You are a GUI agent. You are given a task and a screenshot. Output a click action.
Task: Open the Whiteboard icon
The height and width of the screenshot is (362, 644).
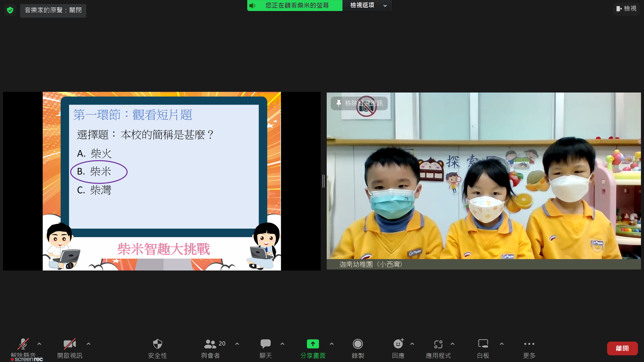[x=483, y=344]
